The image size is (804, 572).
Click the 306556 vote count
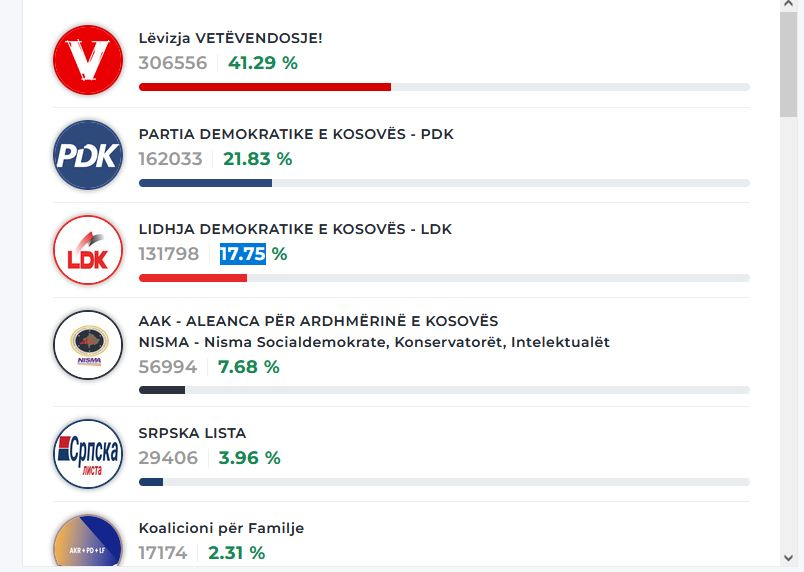pyautogui.click(x=173, y=63)
